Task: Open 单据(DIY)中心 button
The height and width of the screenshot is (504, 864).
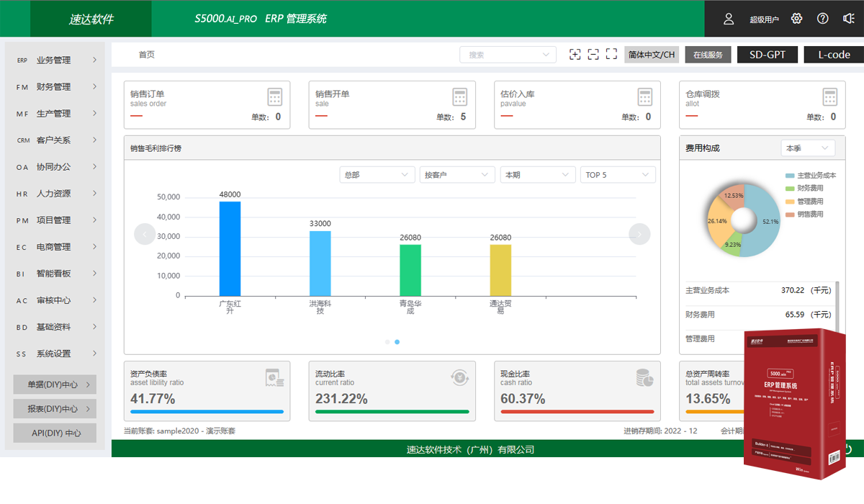Action: coord(55,384)
